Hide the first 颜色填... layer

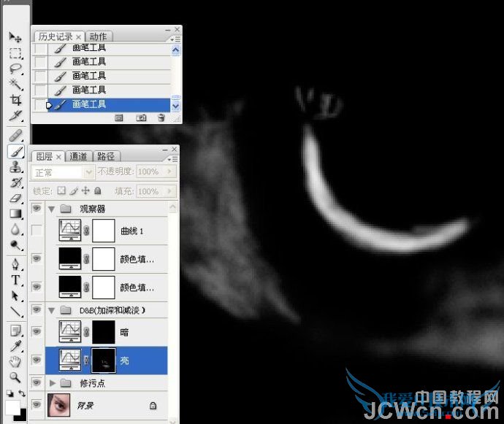(37, 258)
